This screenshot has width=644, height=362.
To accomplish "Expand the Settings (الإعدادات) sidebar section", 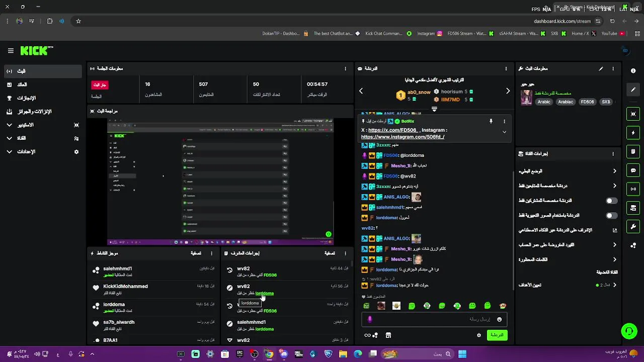I will (x=9, y=152).
